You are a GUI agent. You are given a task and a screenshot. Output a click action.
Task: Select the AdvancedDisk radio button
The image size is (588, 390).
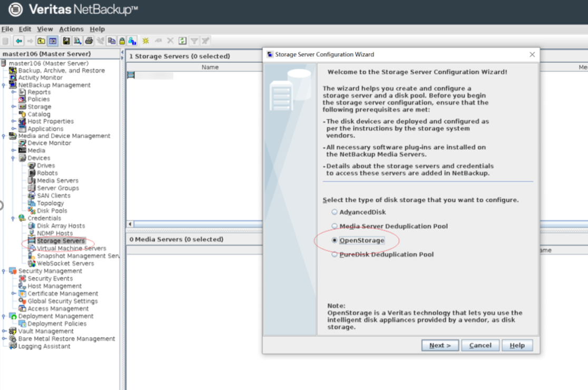point(334,212)
